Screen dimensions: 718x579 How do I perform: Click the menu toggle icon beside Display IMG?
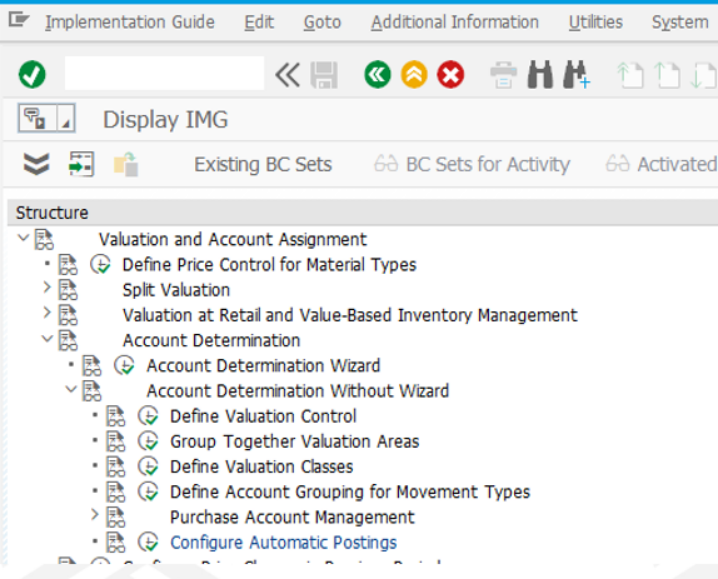[x=37, y=118]
